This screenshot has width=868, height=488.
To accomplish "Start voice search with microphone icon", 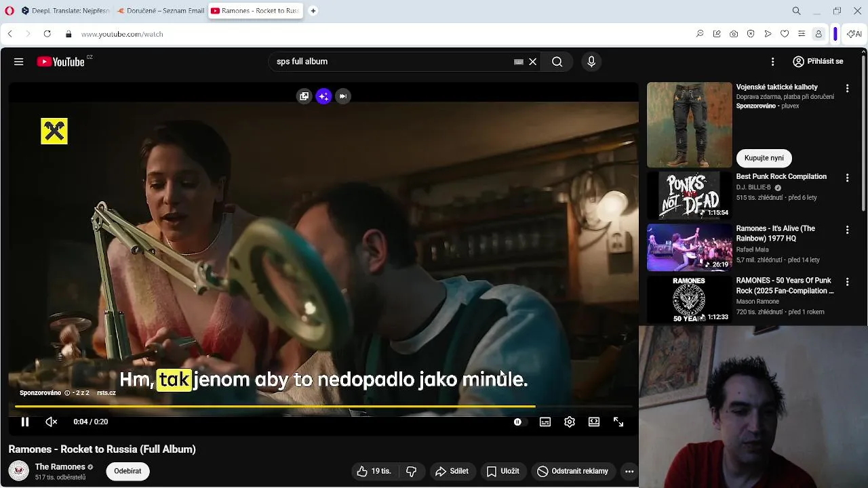I will pyautogui.click(x=591, y=62).
